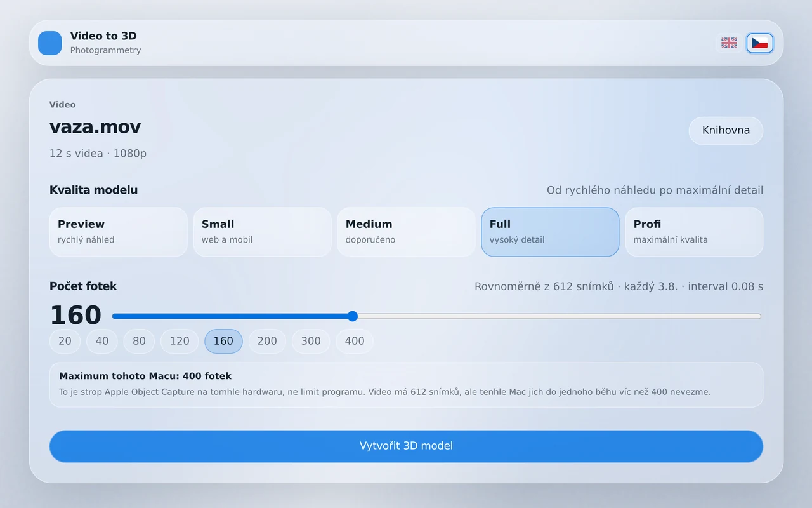Click Od rychlého náhledu po maximální detail
The width and height of the screenshot is (812, 508).
[655, 190]
